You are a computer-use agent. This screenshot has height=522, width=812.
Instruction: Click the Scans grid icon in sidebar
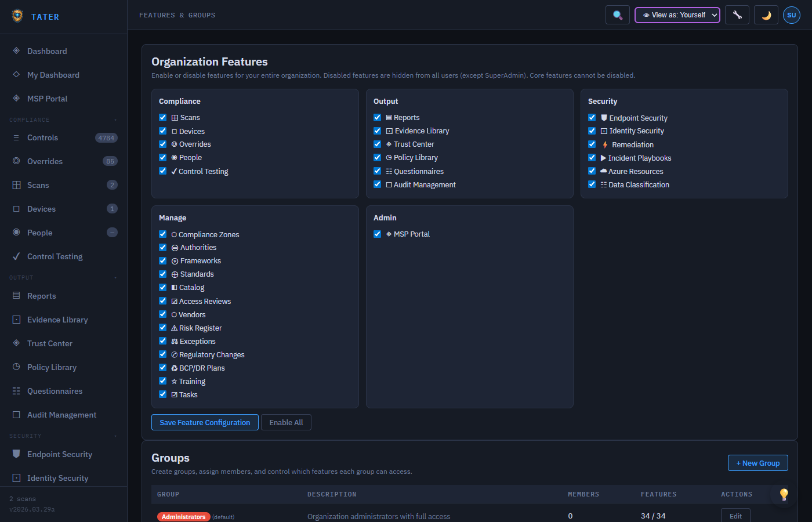16,185
